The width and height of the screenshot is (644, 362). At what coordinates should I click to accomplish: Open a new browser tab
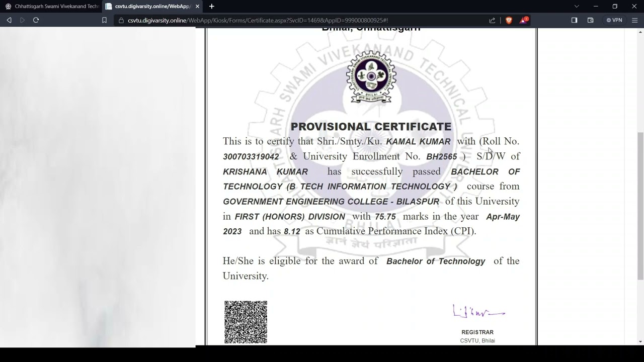pyautogui.click(x=212, y=7)
